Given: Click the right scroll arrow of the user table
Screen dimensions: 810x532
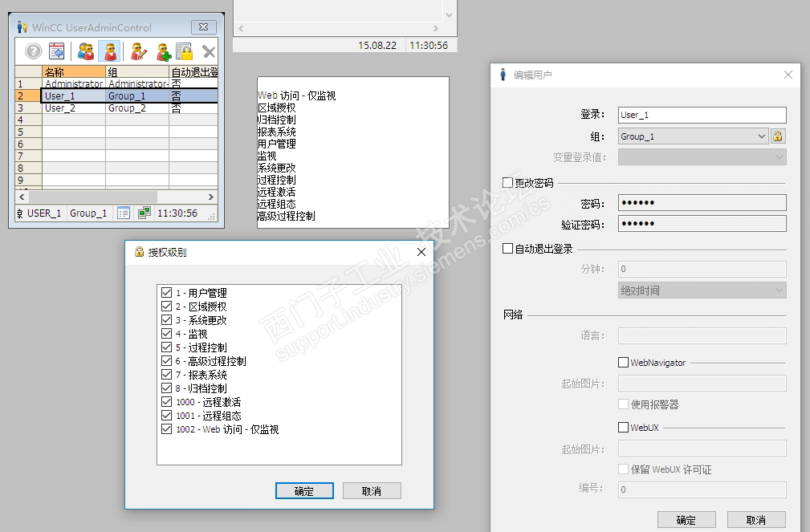Looking at the screenshot, I should tap(211, 197).
